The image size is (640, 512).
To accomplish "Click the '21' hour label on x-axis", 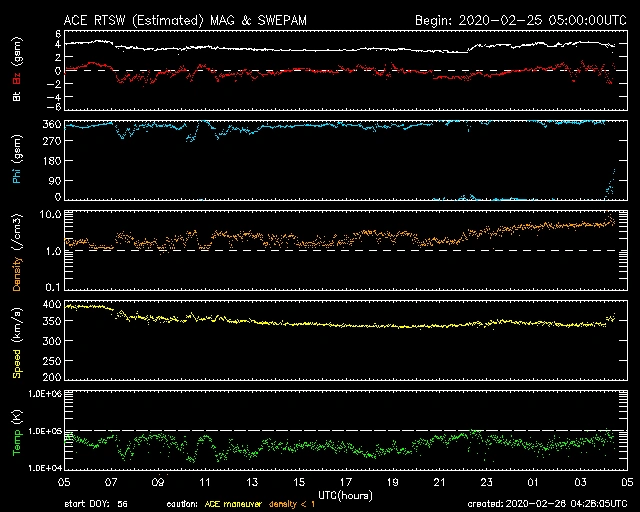I will pyautogui.click(x=440, y=482).
